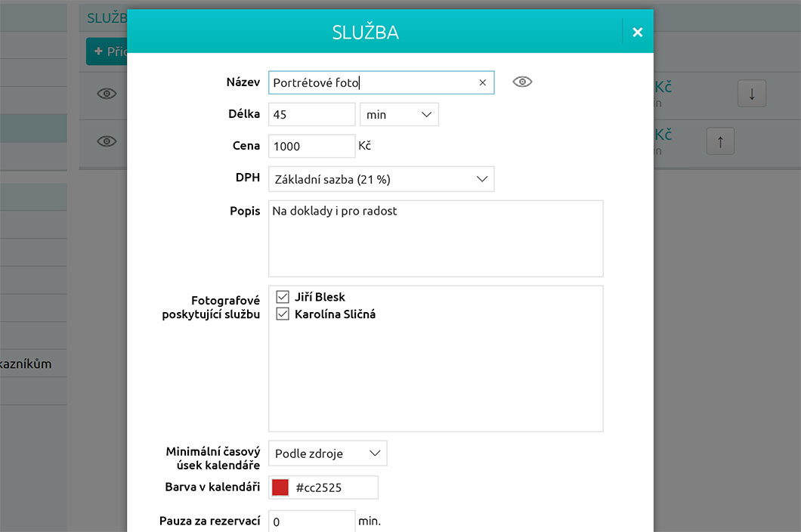Move service down with the down arrow button
Screen dimensions: 801x532
point(751,94)
